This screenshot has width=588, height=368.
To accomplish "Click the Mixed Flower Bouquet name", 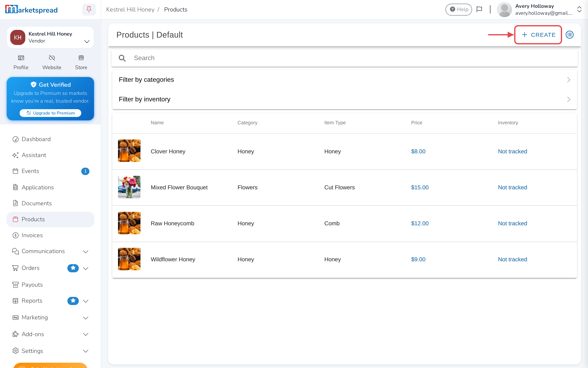I will [179, 187].
